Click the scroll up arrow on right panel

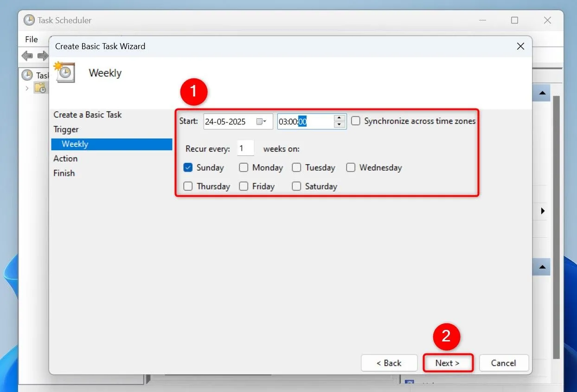541,92
